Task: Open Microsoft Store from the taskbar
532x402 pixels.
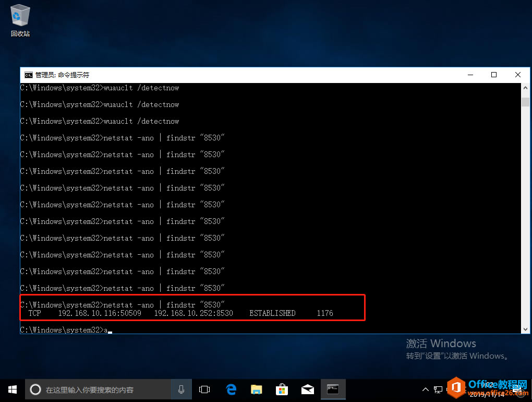Action: point(282,390)
